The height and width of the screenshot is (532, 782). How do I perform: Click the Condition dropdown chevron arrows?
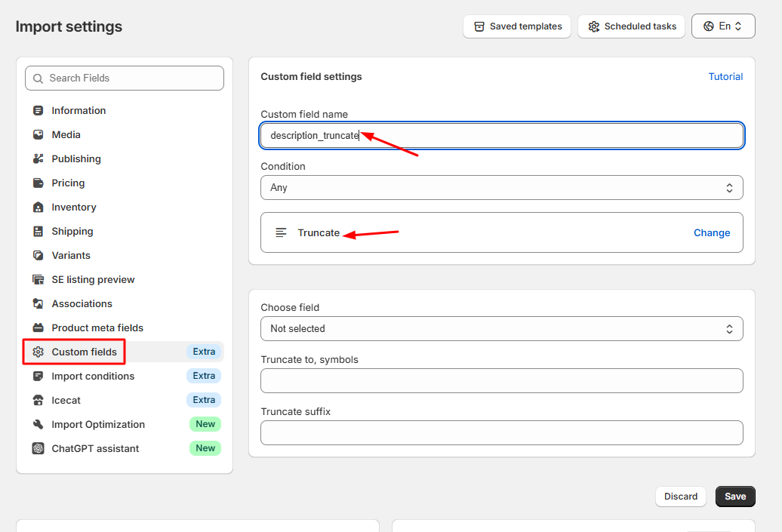coord(729,188)
